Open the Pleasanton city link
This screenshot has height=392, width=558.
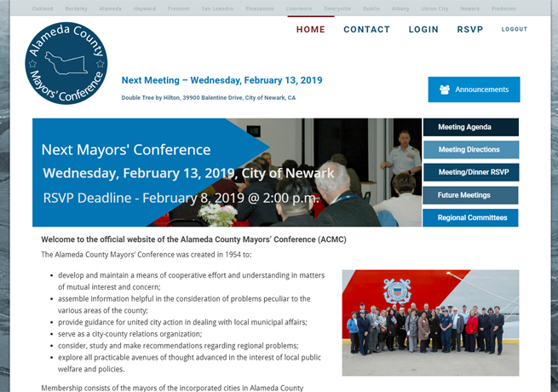(x=260, y=9)
